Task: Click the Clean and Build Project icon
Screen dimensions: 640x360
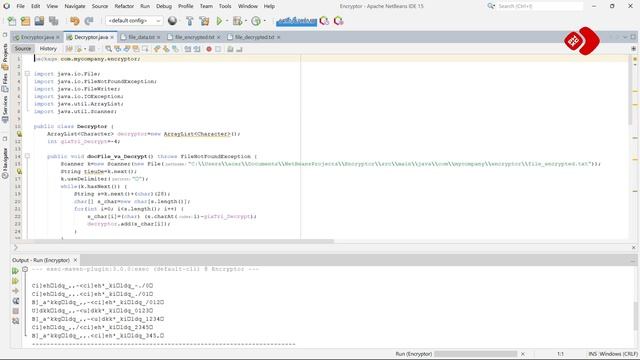Action: [204, 21]
